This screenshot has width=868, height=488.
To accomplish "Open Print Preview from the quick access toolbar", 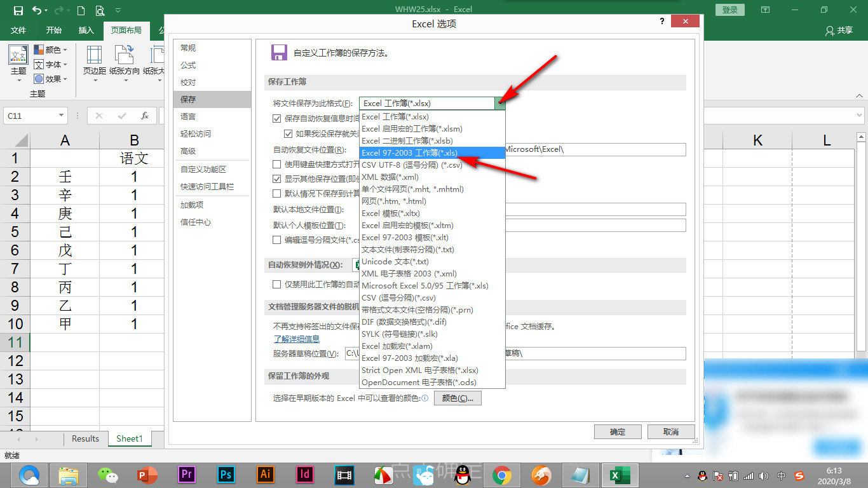I will click(x=100, y=10).
